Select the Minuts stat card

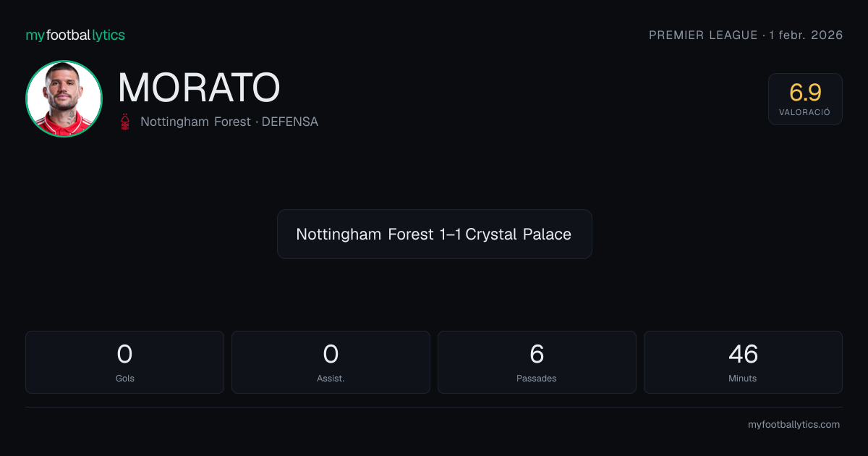(x=743, y=362)
